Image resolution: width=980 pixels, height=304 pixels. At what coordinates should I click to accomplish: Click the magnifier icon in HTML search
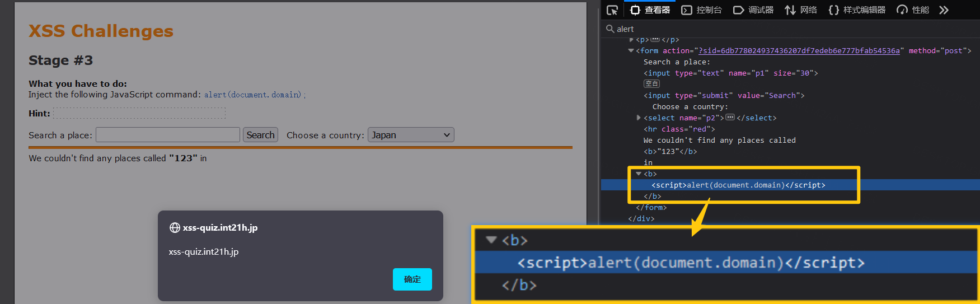click(x=610, y=29)
